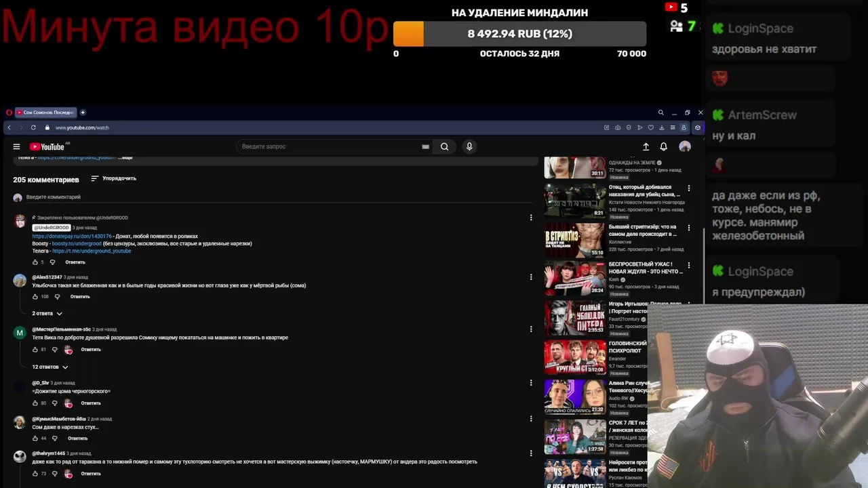This screenshot has height=488, width=868.
Task: Open browser tab search magnifier
Action: coord(660,113)
